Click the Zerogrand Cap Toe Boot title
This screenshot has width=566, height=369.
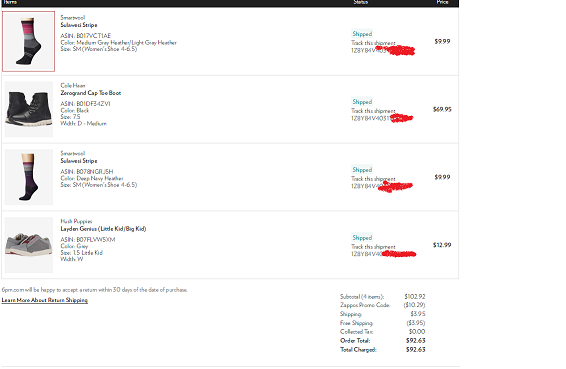[91, 93]
